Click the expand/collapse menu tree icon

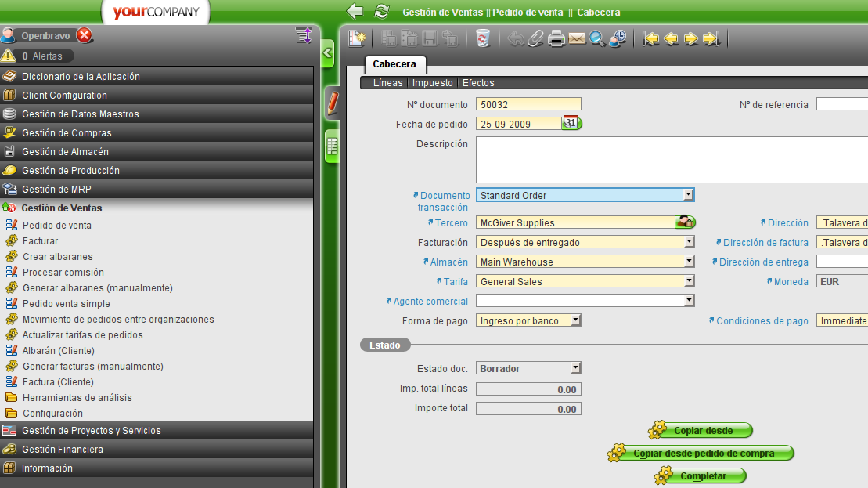[304, 35]
